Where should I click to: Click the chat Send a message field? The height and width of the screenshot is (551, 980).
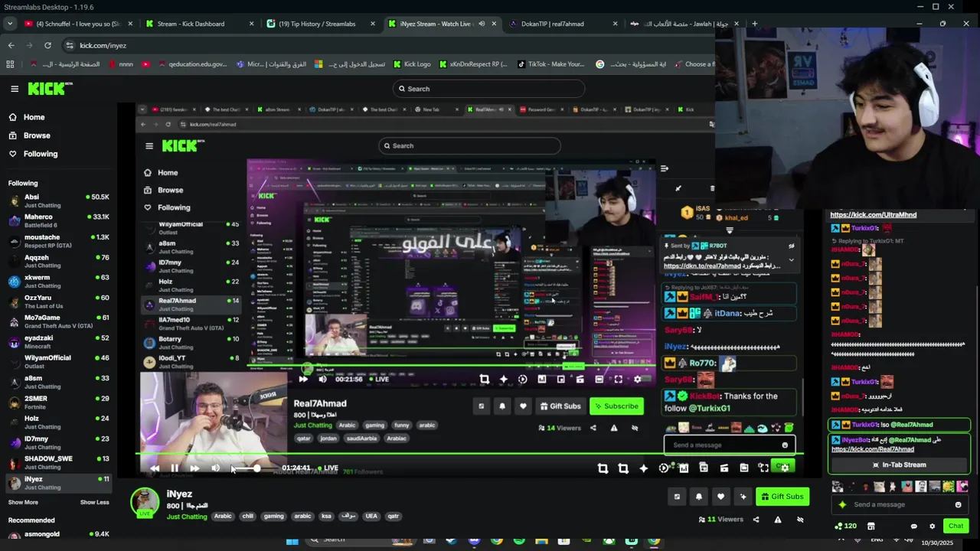coord(899,505)
